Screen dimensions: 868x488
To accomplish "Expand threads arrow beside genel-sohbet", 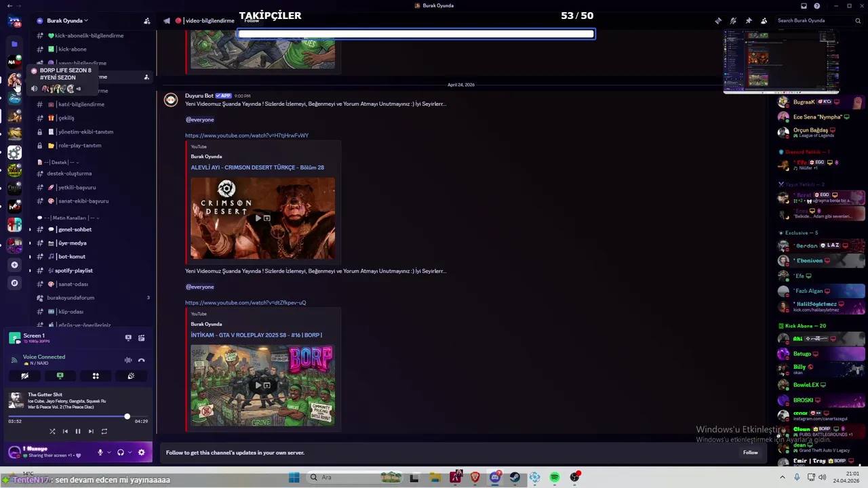I will [29, 230].
